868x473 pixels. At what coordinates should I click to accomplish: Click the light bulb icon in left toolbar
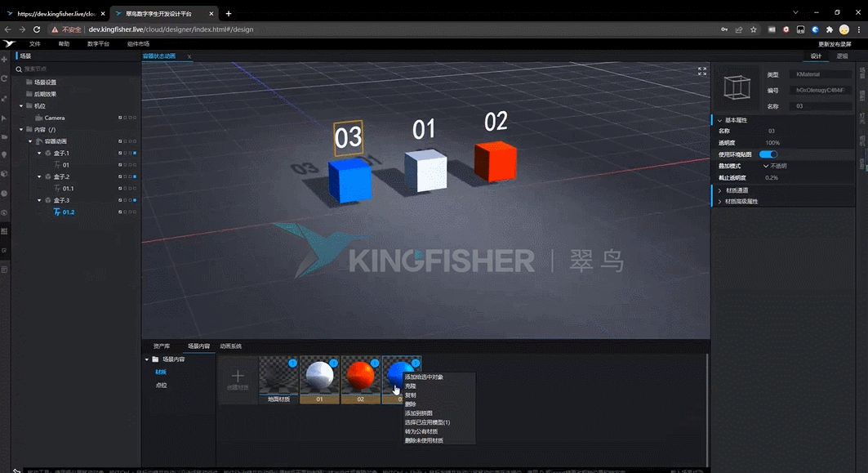[4, 155]
